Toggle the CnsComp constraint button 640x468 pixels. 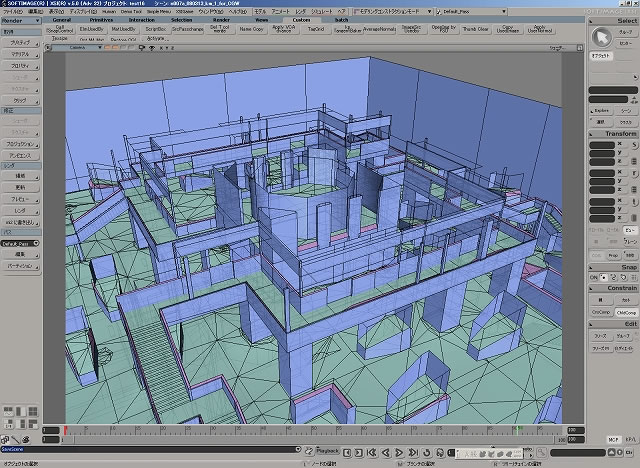pyautogui.click(x=600, y=312)
